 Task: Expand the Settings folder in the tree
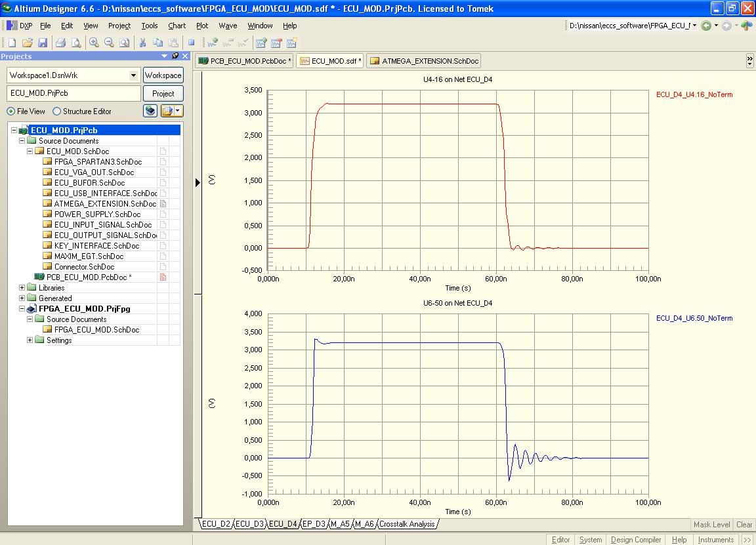coord(30,340)
